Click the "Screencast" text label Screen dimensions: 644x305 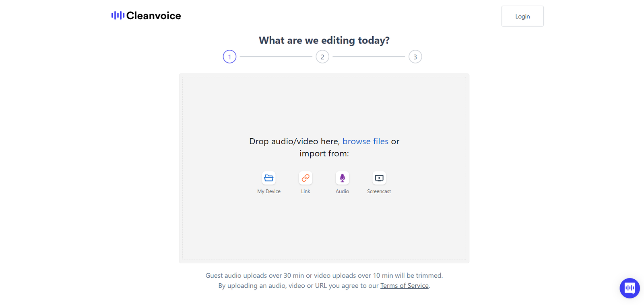(x=379, y=191)
